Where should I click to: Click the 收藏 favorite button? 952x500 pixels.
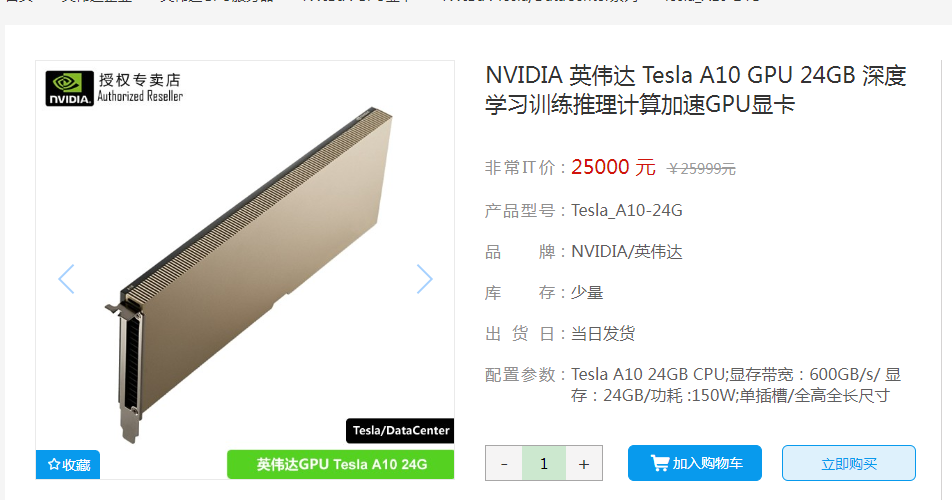[68, 464]
